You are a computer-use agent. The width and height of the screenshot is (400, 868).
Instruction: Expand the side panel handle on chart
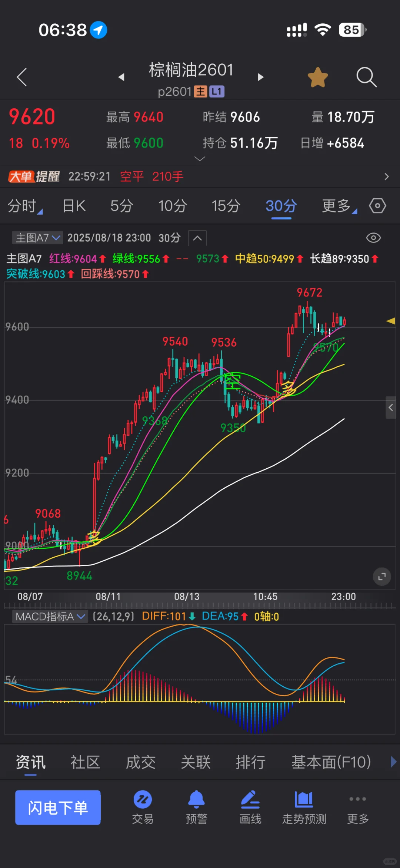(x=391, y=407)
